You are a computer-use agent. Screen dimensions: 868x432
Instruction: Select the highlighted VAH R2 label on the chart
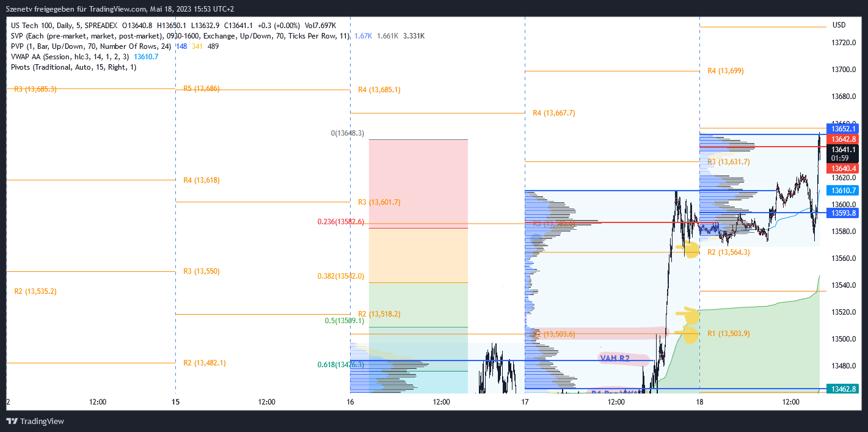(x=615, y=359)
